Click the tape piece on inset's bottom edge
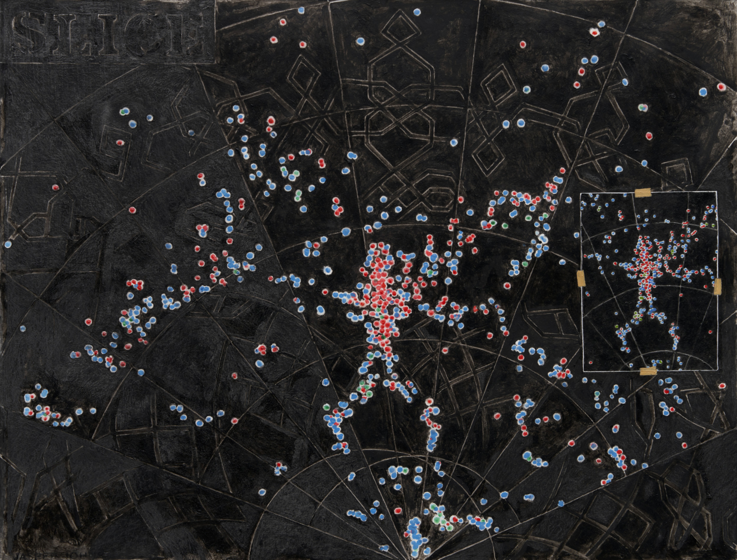737x560 pixels. [x=648, y=371]
